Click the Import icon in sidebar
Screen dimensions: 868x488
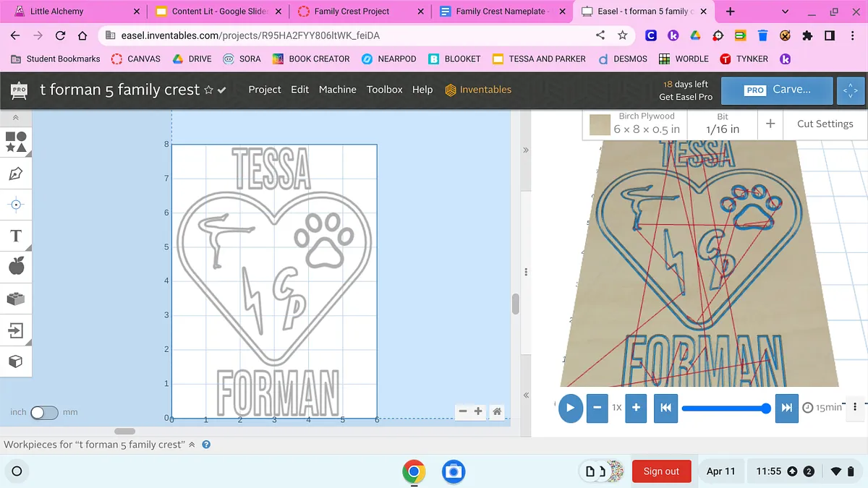16,330
